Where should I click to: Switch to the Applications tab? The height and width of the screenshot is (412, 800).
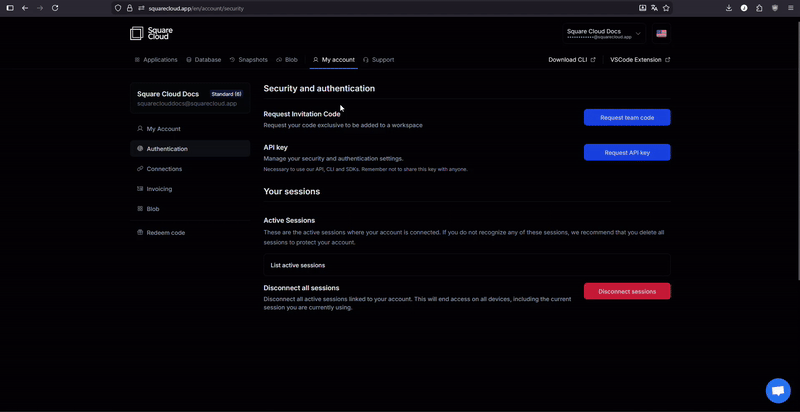pyautogui.click(x=156, y=60)
